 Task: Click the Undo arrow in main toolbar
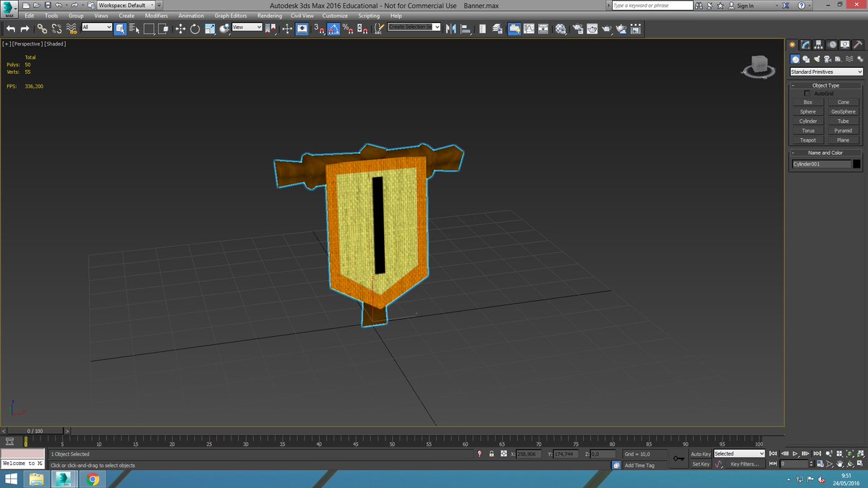[11, 29]
